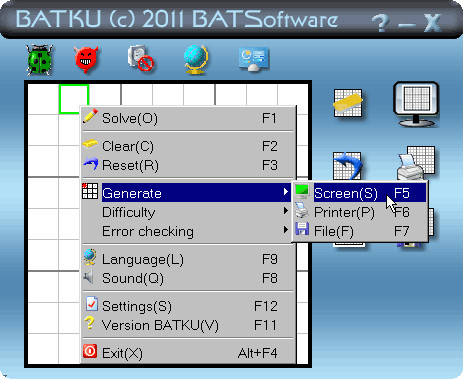Screen dimensions: 463x379
Task: Click the top-left sudoku grid cell
Action: click(x=43, y=99)
